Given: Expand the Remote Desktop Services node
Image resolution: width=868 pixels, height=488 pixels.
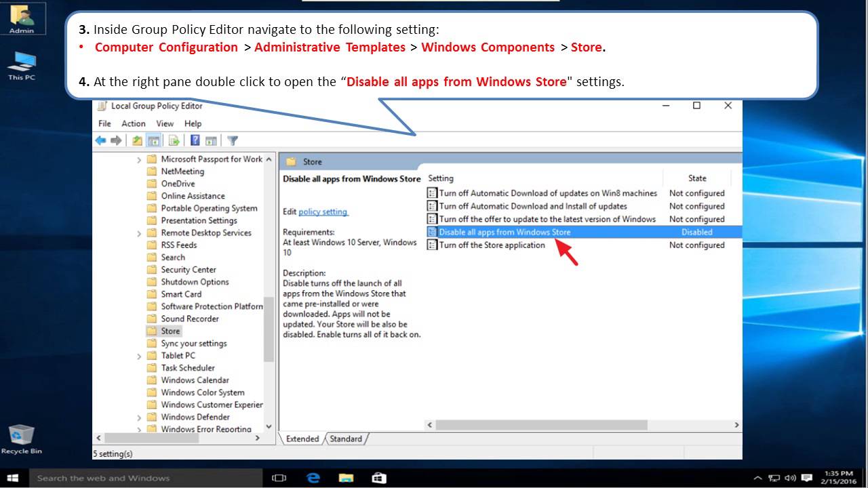Looking at the screenshot, I should tap(140, 233).
